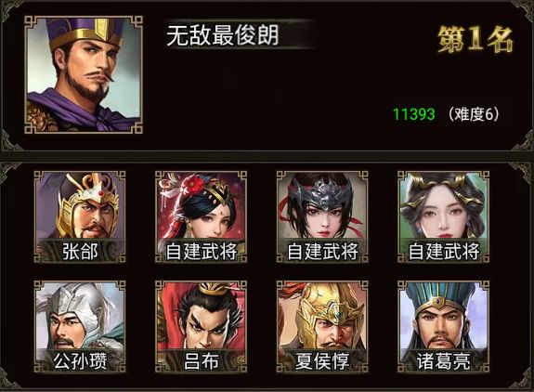534x392 pixels.
Task: Click the 诸葛亮 name label
Action: (443, 360)
